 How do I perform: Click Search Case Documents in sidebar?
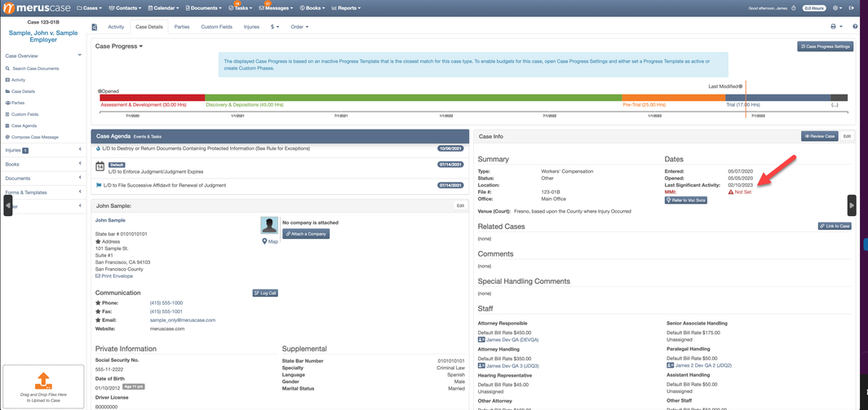click(x=35, y=68)
